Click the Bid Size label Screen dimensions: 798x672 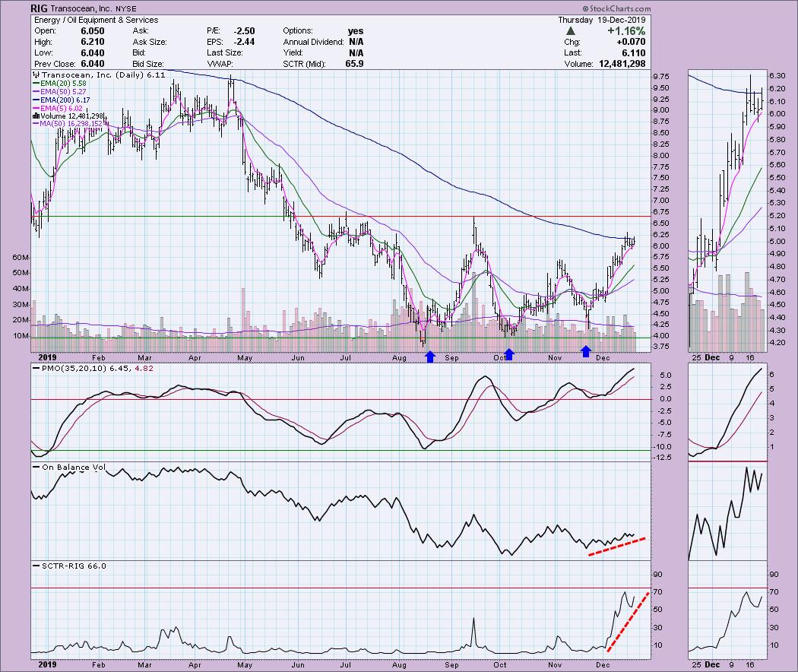pyautogui.click(x=148, y=64)
